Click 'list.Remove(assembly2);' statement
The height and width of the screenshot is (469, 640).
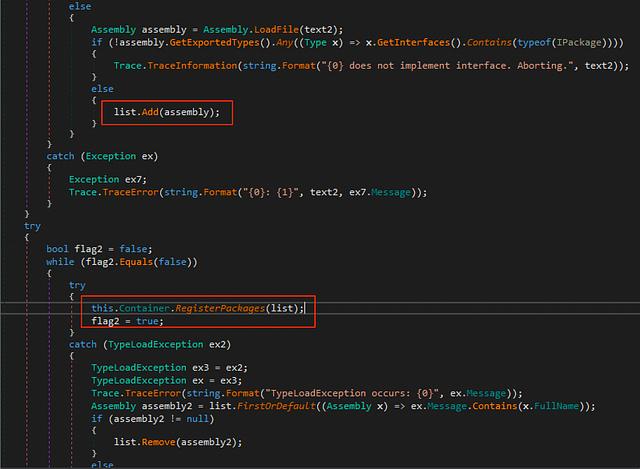(x=178, y=442)
